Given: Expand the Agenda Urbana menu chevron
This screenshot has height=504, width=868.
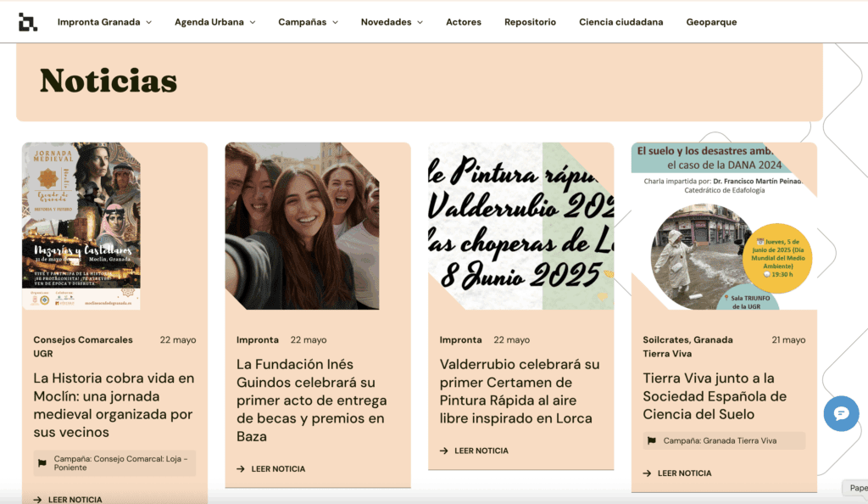Looking at the screenshot, I should (x=253, y=23).
